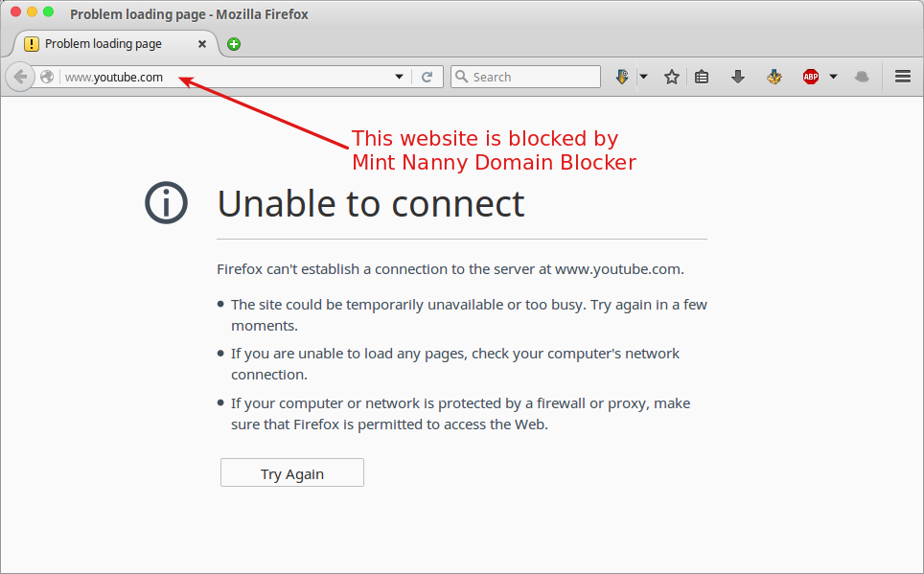The image size is (924, 574).
Task: Click the colorful extension icon beside Downloads
Action: pos(774,77)
